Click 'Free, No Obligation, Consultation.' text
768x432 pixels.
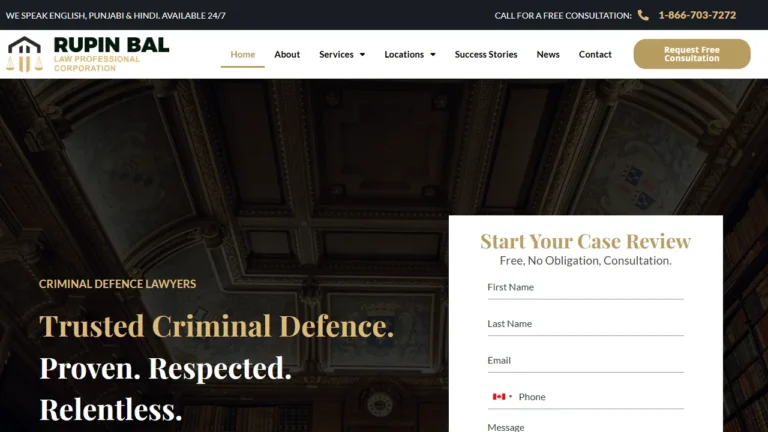585,261
